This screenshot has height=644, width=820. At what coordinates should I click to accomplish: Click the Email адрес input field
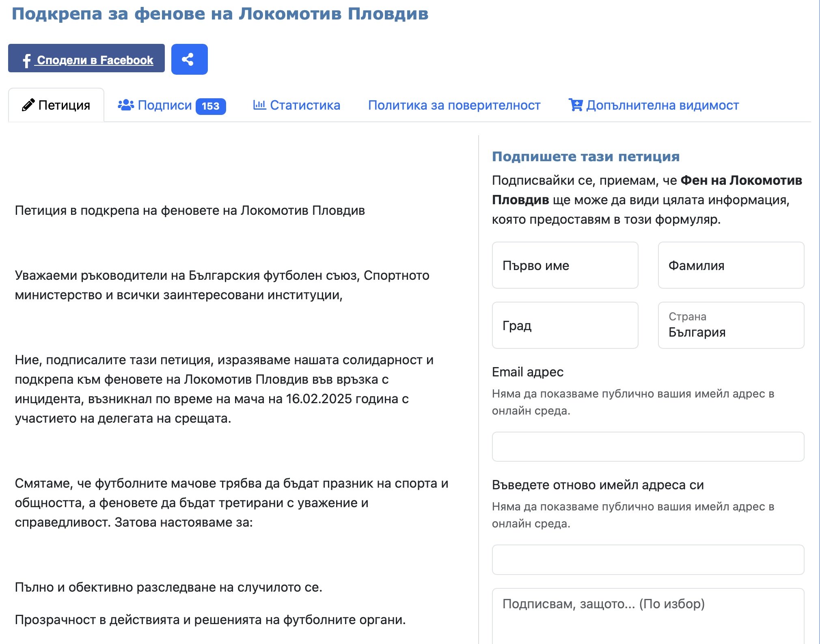[648, 447]
